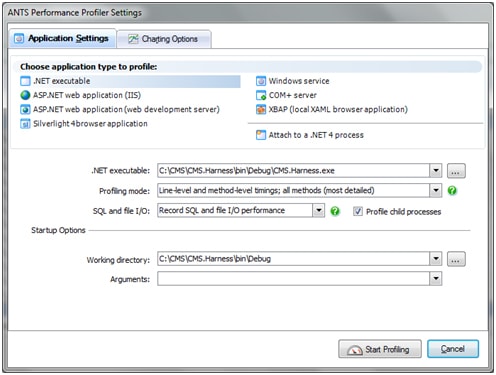496x375 pixels.
Task: Expand the Arguments dropdown arrow
Action: click(x=436, y=279)
